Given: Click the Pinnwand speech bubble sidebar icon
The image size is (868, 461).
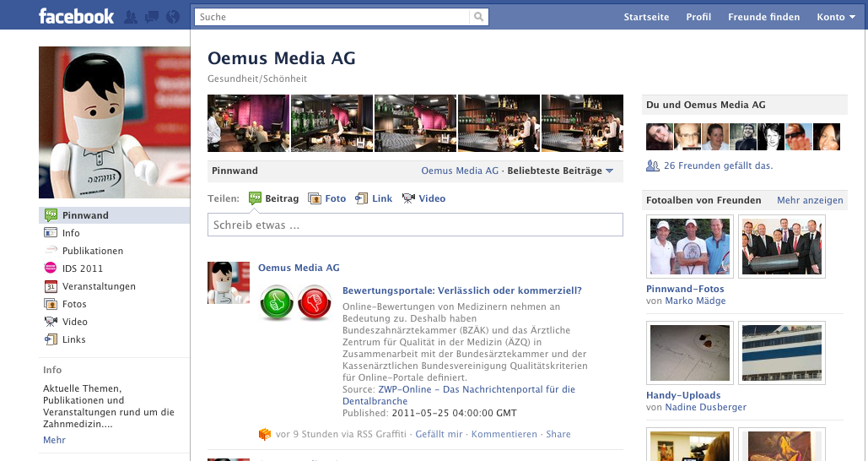Looking at the screenshot, I should 51,215.
